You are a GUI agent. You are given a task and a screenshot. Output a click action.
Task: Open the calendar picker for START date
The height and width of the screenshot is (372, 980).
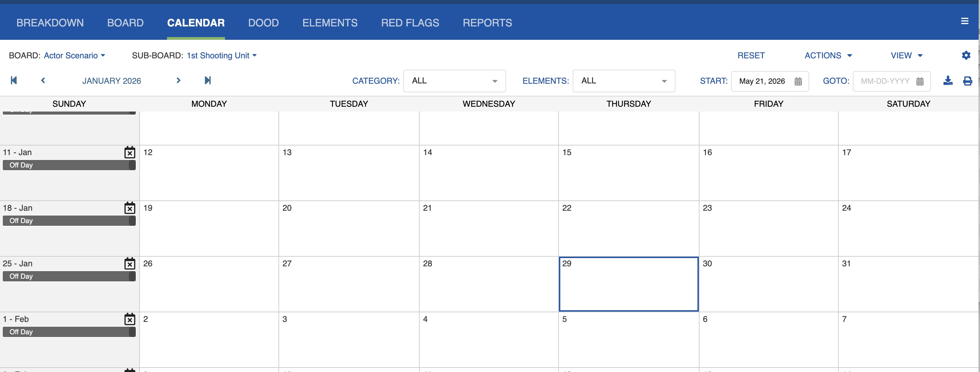click(x=799, y=81)
